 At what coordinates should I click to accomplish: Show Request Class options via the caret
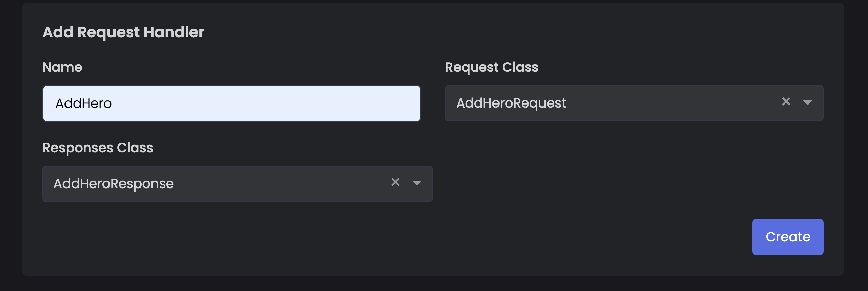pyautogui.click(x=807, y=102)
